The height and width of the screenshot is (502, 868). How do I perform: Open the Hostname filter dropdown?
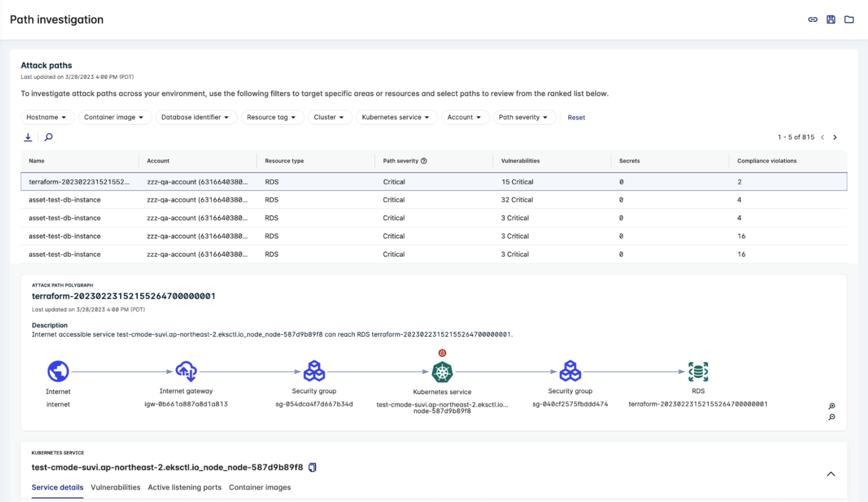pyautogui.click(x=47, y=118)
